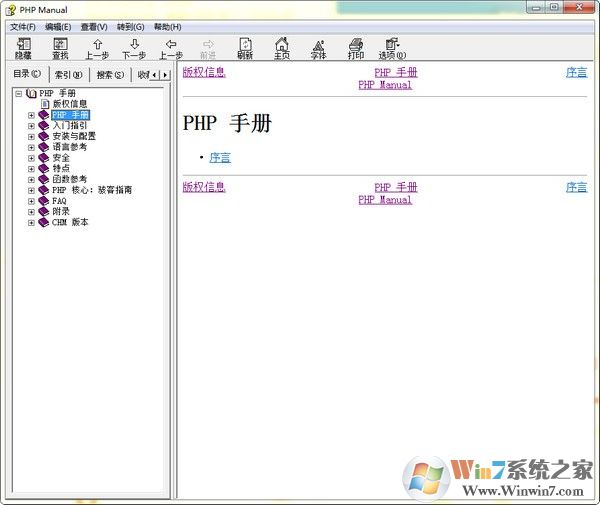Click the header PHP 手册 link
This screenshot has height=505, width=600.
(396, 72)
